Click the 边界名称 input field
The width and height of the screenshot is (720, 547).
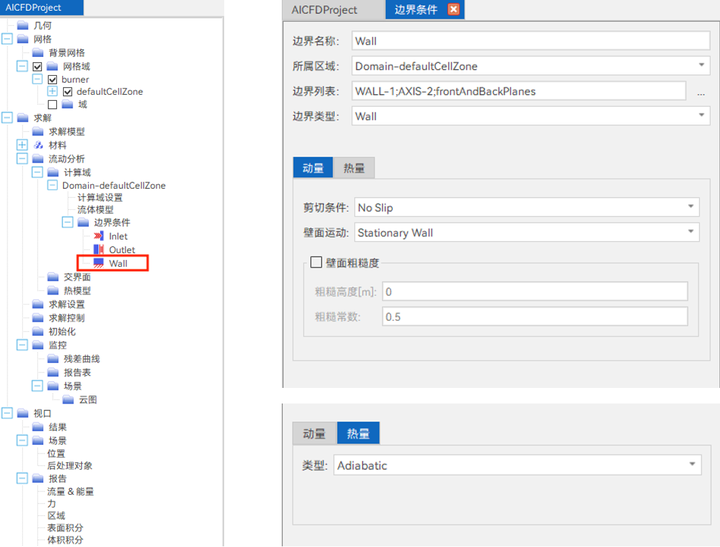[x=530, y=41]
